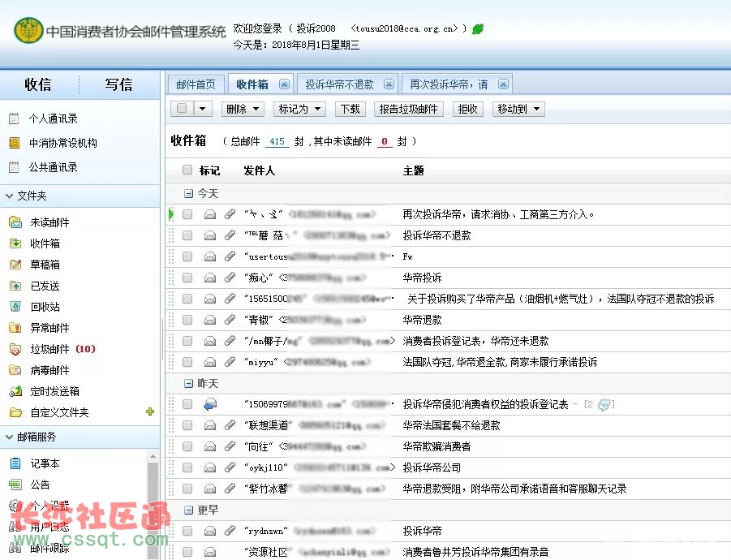Open the 移动到 dropdown
Viewport: 731px width, 560px height.
tap(518, 109)
